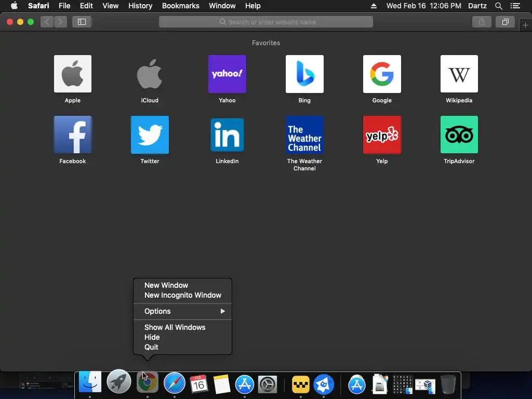Open the Bookmarks menu

180,6
